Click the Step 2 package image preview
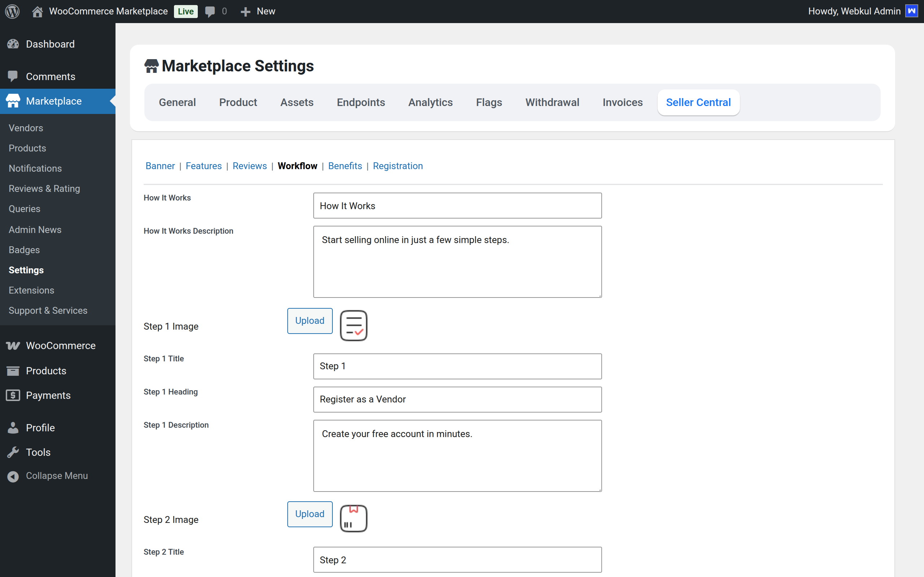 click(353, 518)
